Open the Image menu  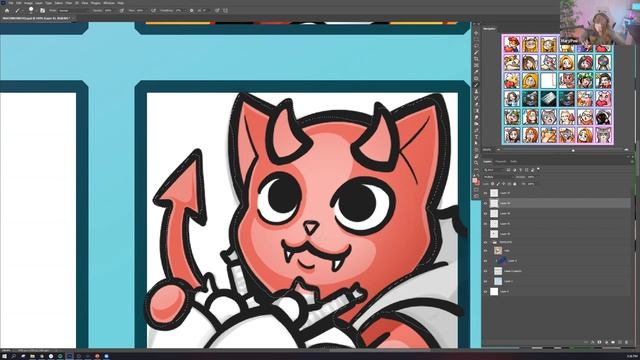tap(28, 3)
